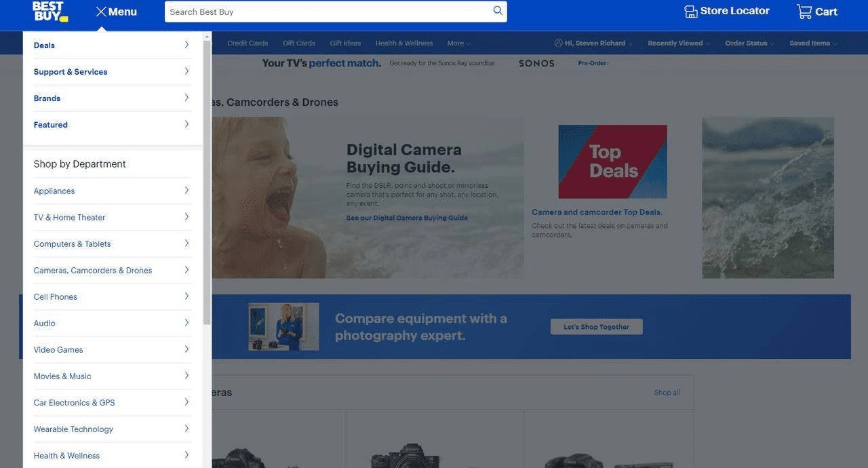Close the menu with the X icon
Image resolution: width=868 pixels, height=468 pixels.
(101, 12)
